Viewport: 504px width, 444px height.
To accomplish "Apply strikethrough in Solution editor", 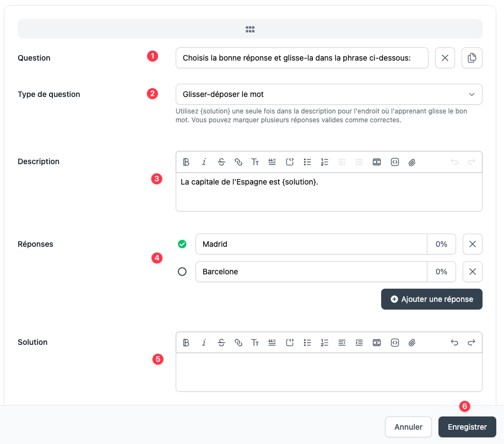I will point(221,343).
